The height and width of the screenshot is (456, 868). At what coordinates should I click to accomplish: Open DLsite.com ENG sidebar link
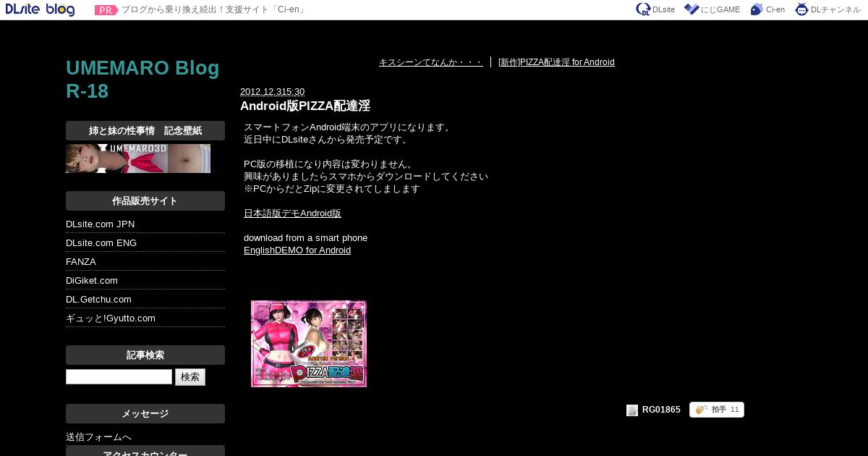(x=101, y=243)
